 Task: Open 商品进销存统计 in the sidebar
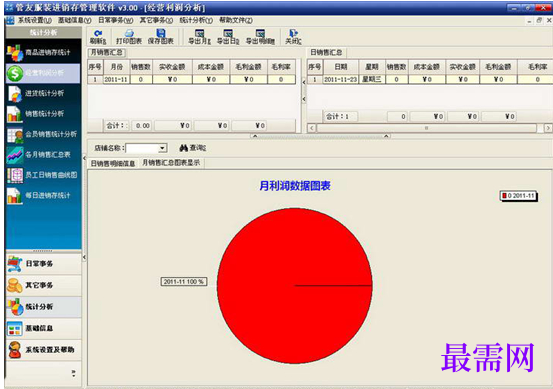[x=43, y=53]
